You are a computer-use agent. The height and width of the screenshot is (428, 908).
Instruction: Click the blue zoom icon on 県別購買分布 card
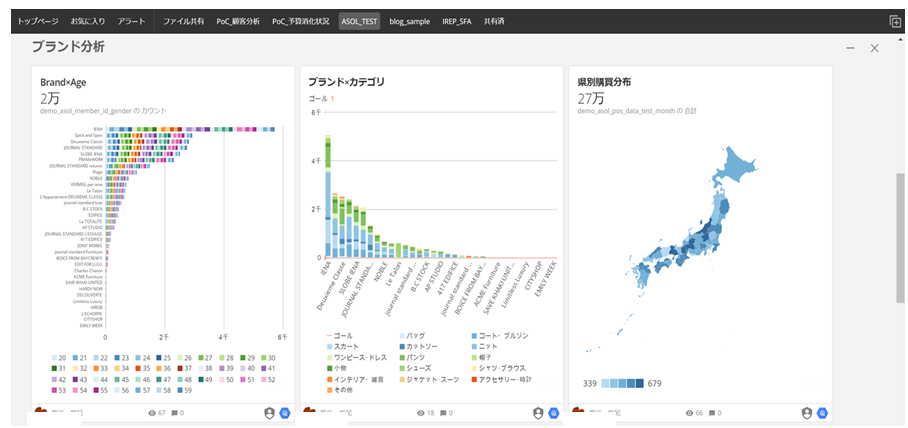tap(822, 412)
